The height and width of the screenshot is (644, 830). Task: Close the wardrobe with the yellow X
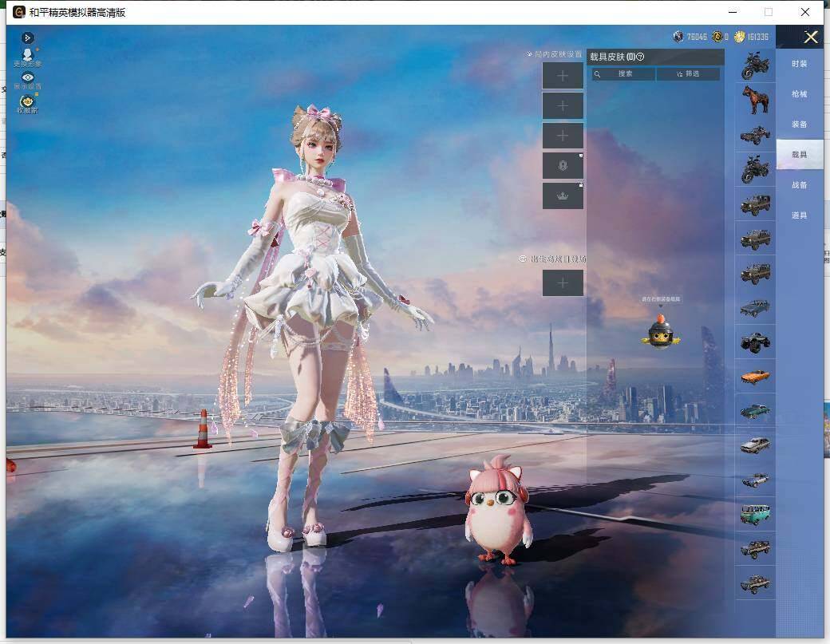tap(811, 37)
